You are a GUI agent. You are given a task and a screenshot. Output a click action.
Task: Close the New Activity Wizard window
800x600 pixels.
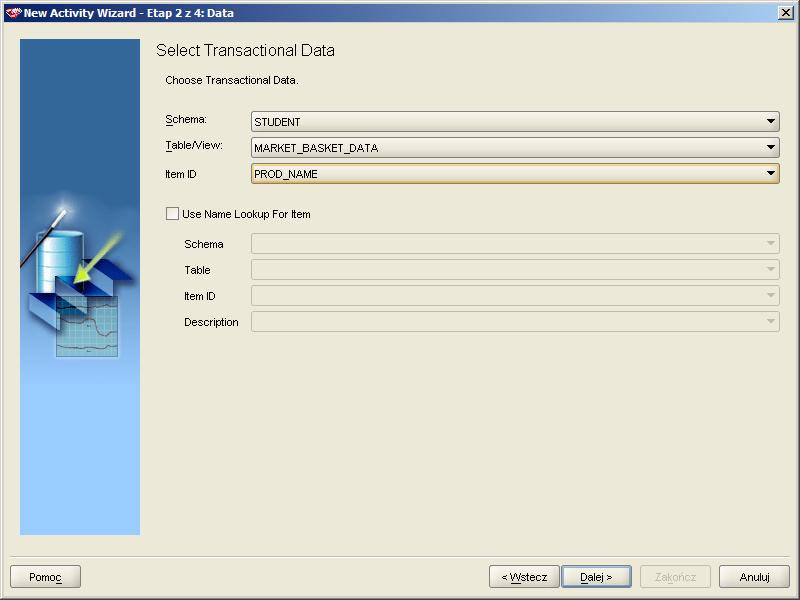(786, 13)
